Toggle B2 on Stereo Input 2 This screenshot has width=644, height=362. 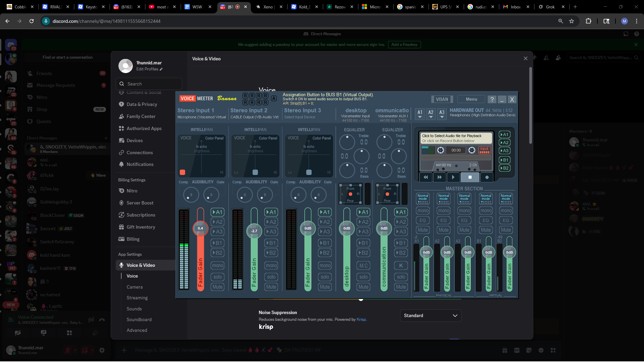pos(271,253)
